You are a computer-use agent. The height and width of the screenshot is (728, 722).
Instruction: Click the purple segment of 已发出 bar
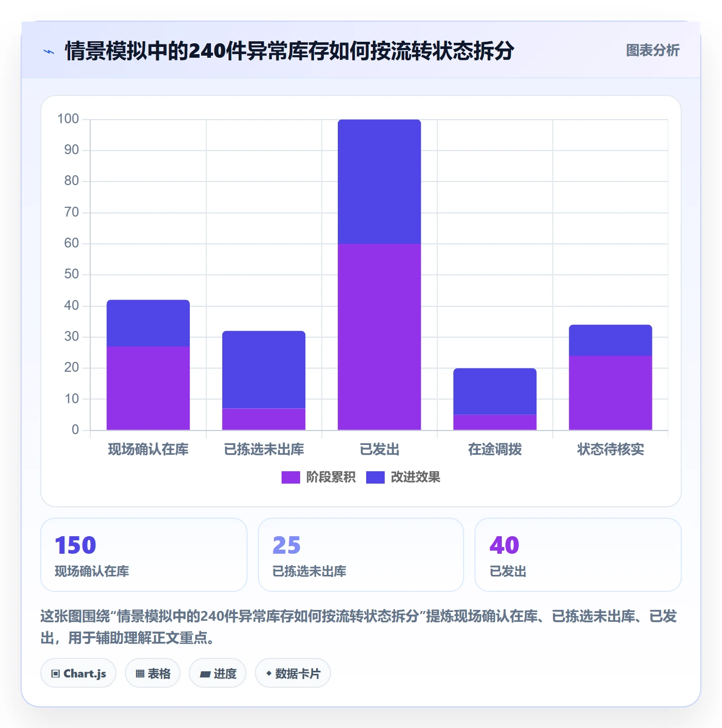click(x=380, y=337)
